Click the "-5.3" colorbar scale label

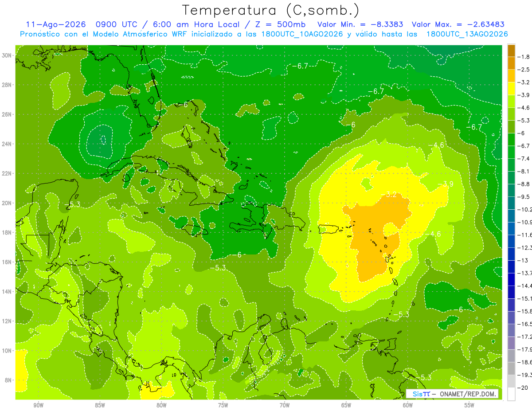(x=524, y=121)
